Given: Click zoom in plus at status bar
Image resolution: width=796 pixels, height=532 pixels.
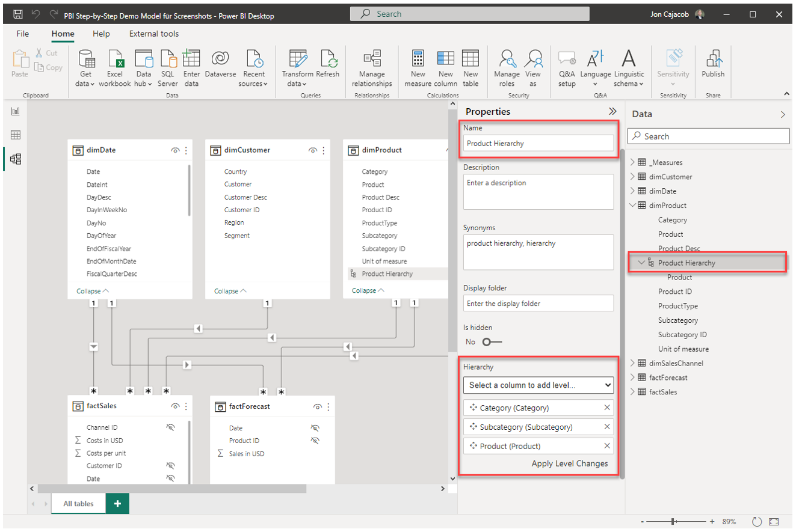Looking at the screenshot, I should (x=712, y=522).
